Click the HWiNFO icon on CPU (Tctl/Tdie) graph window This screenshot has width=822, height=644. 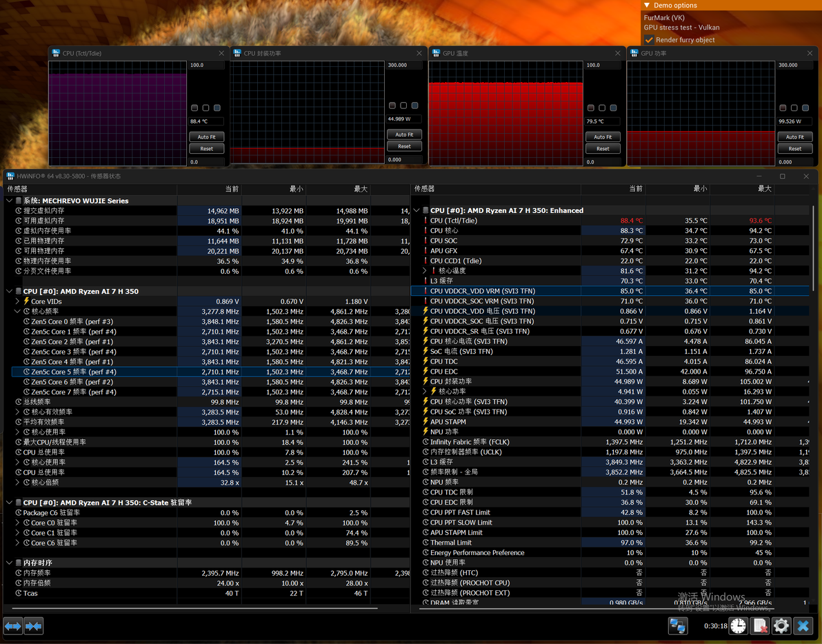[56, 53]
